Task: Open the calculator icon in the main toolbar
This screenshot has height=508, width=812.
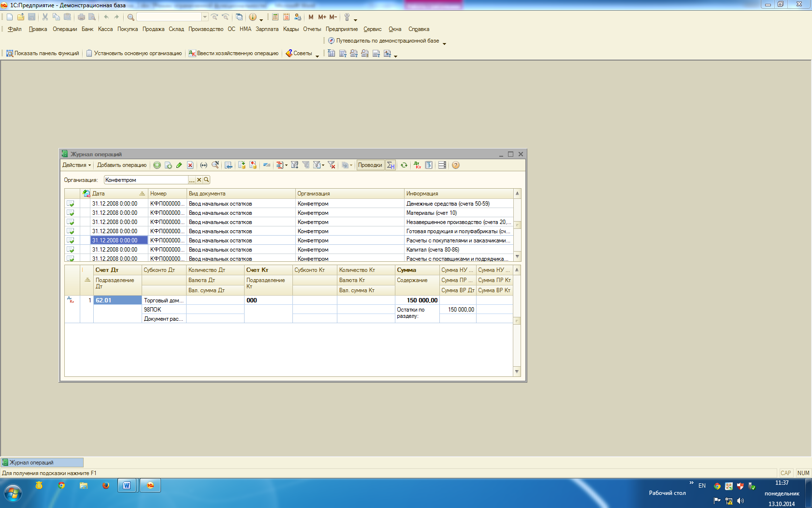Action: pyautogui.click(x=275, y=17)
